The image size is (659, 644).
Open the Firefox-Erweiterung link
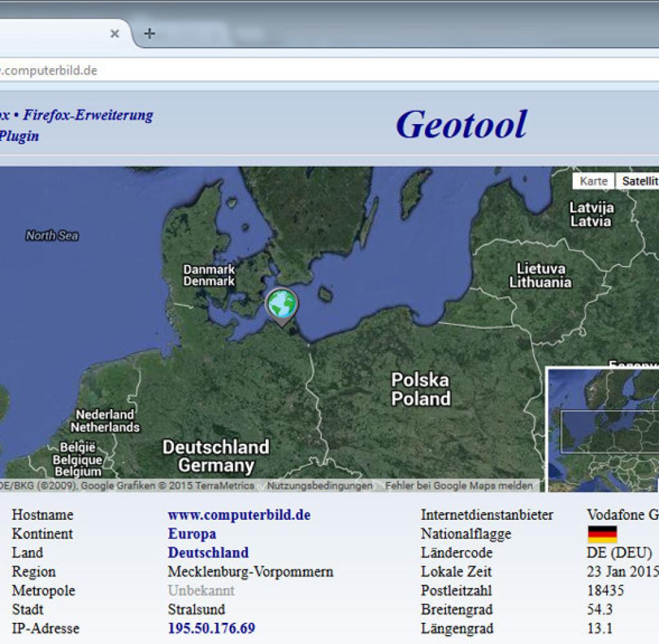88,115
